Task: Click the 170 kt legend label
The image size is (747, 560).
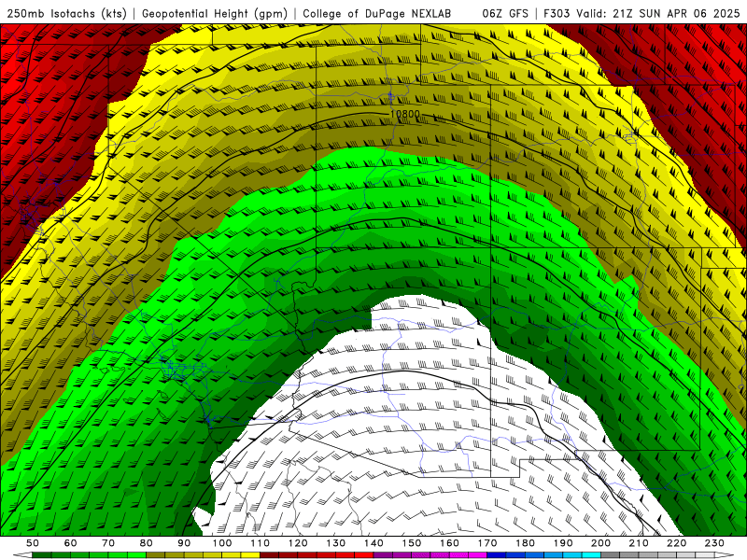Action: (x=487, y=543)
